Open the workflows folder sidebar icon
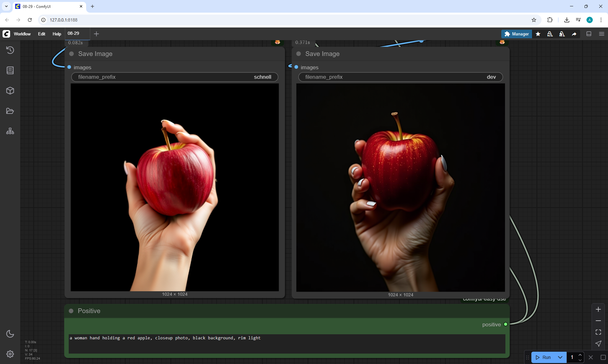This screenshot has width=608, height=364. [x=10, y=111]
